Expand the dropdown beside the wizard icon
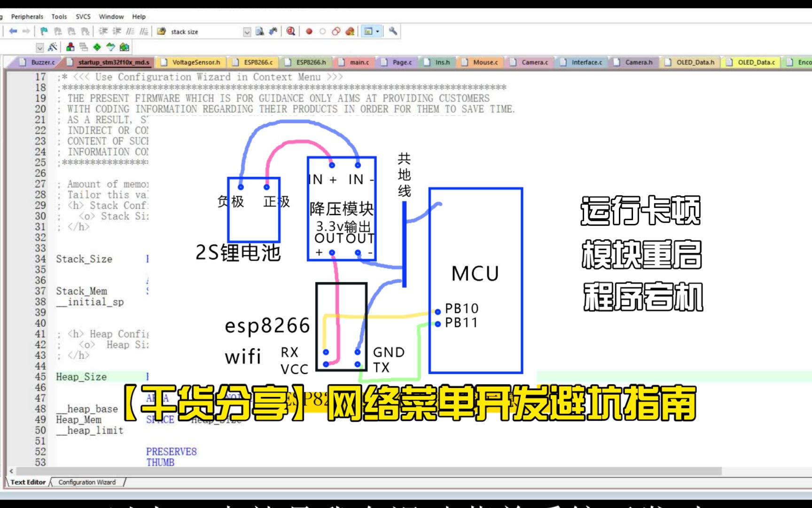This screenshot has height=508, width=812. click(x=39, y=47)
